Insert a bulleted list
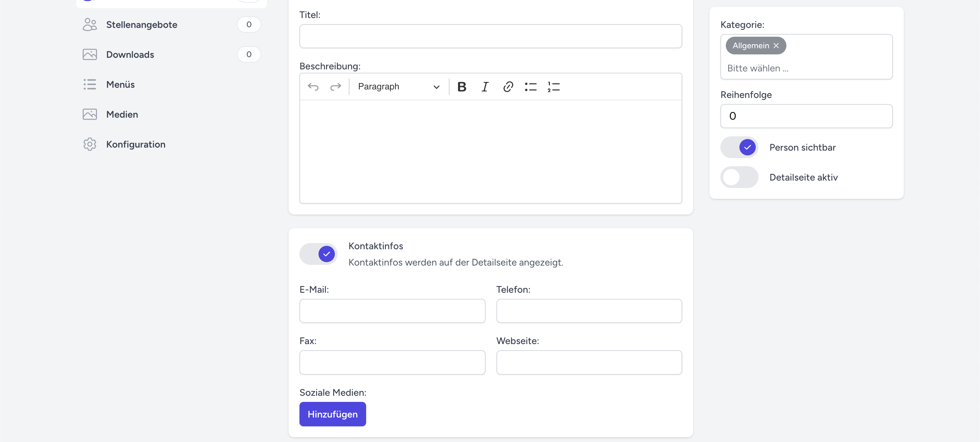The height and width of the screenshot is (442, 980). [x=530, y=87]
